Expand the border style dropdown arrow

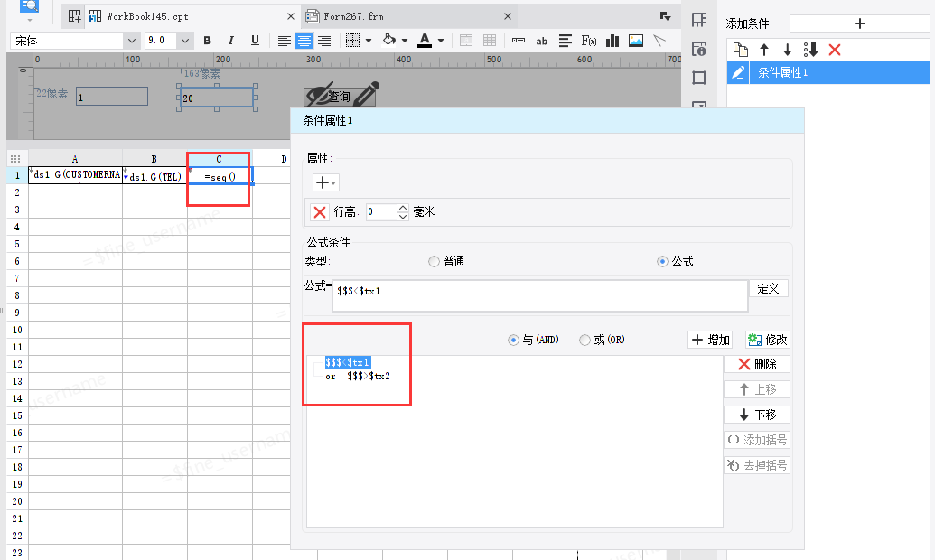369,41
